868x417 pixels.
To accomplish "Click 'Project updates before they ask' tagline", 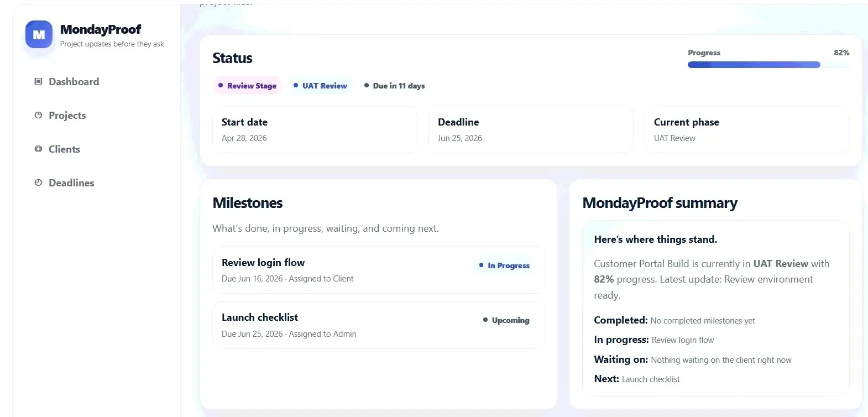I will [112, 44].
